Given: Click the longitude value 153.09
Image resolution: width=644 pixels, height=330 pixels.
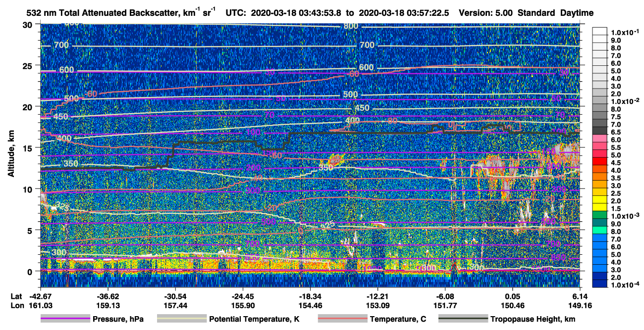Looking at the screenshot, I should coord(378,305).
